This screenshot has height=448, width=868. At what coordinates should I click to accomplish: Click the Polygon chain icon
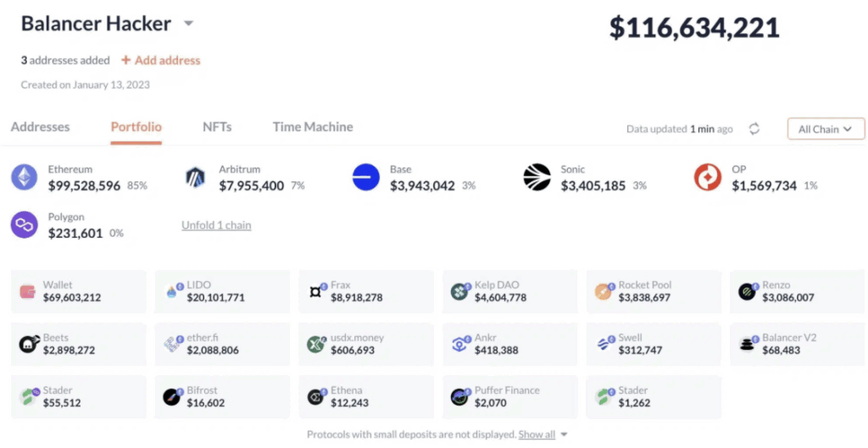pos(25,224)
